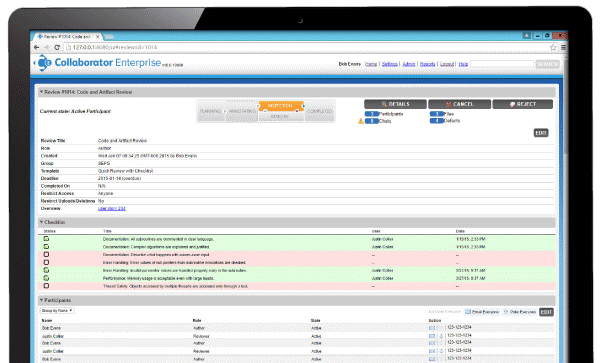This screenshot has width=600, height=363.
Task: Click the Collaborator Enterprise logo icon
Action: 43,62
